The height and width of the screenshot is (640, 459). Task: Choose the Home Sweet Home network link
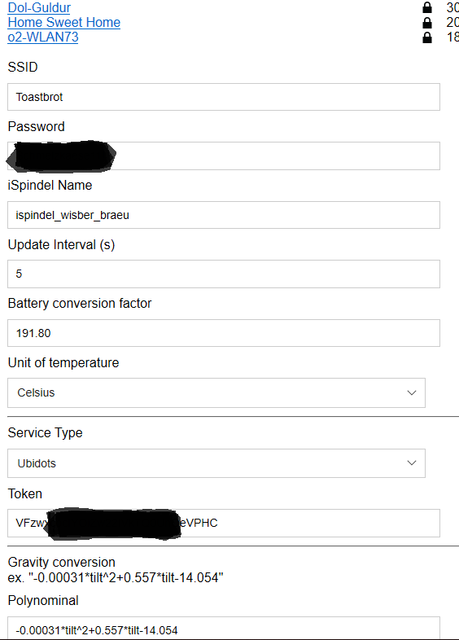[64, 22]
